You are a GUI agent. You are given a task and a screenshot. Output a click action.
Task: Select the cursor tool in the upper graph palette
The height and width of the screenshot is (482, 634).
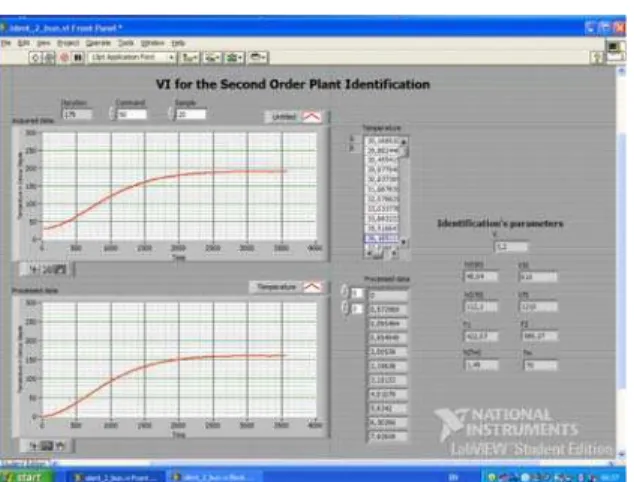click(x=35, y=269)
